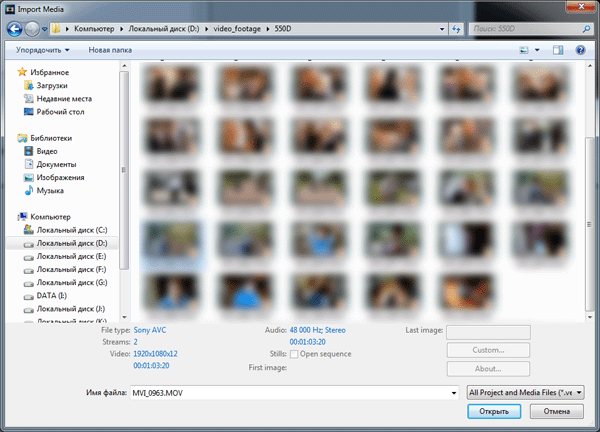Viewport: 600px width, 432px height.
Task: Open the Упорядочить dropdown menu
Action: (43, 49)
